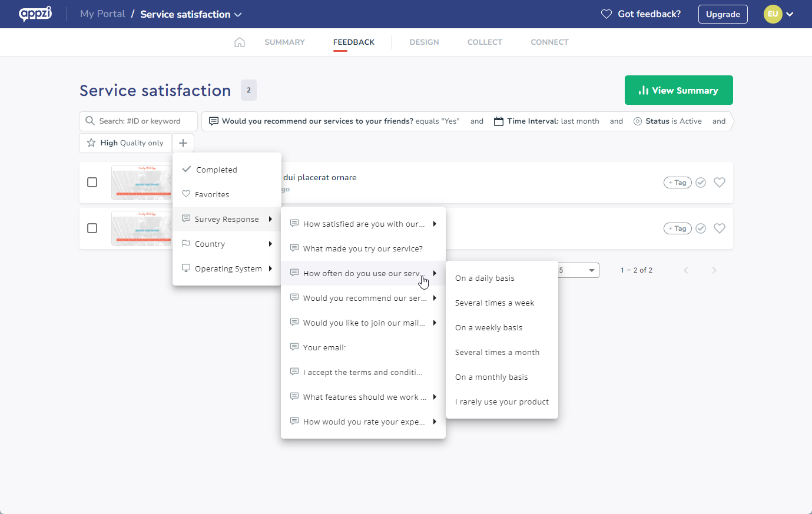The image size is (812, 514).
Task: Click the Status filter icon
Action: [638, 121]
